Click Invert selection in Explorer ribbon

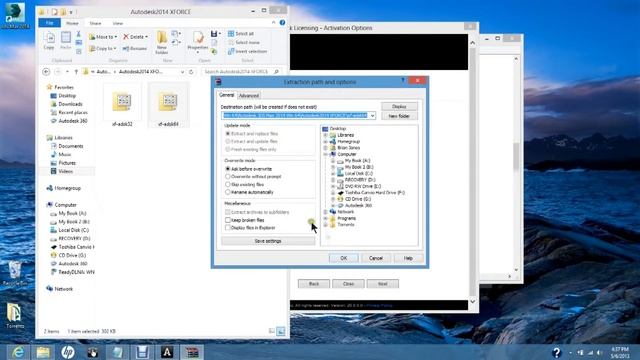[247, 51]
